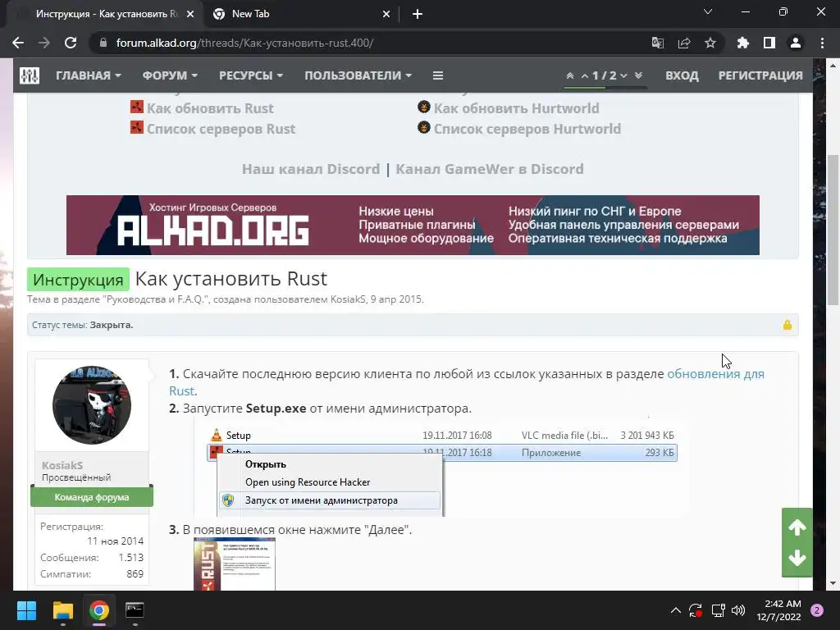Image resolution: width=840 pixels, height=630 pixels.
Task: Click the Команда форума banner
Action: [x=92, y=497]
